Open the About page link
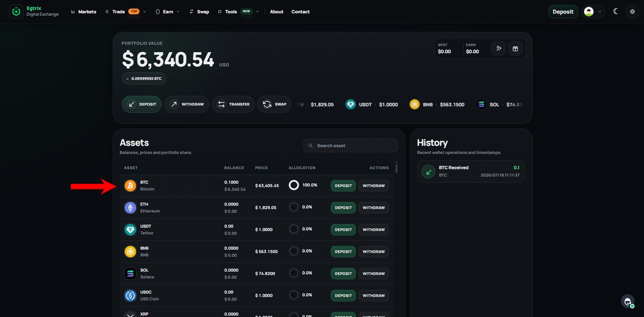Viewport: 644px width, 317px height. pos(277,12)
